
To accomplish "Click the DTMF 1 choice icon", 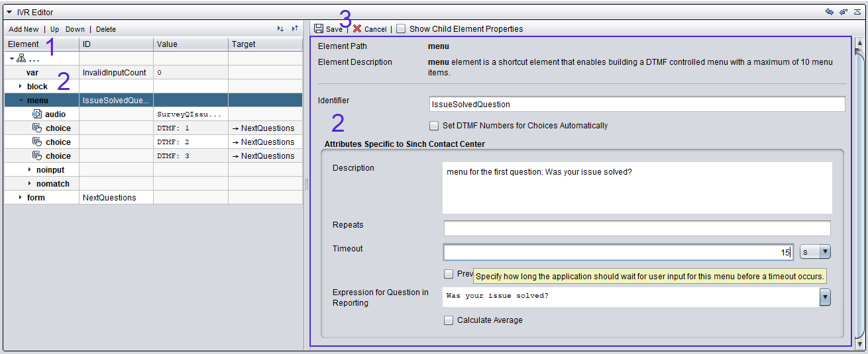I will click(37, 128).
